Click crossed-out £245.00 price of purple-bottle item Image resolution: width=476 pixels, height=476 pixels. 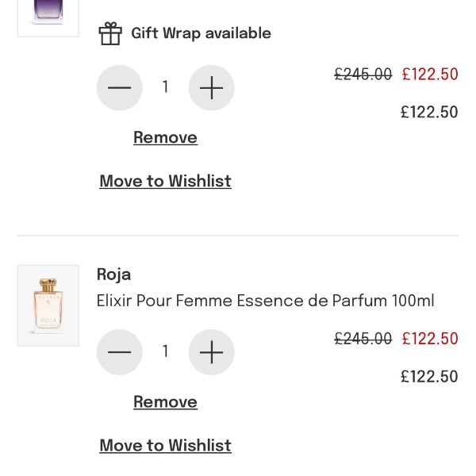(363, 75)
